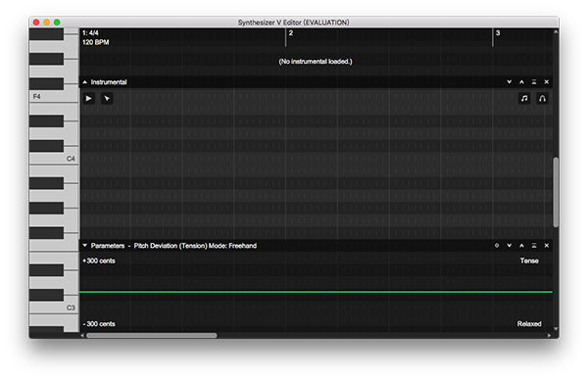Click the Parameters panel title
588x380 pixels.
[x=108, y=246]
